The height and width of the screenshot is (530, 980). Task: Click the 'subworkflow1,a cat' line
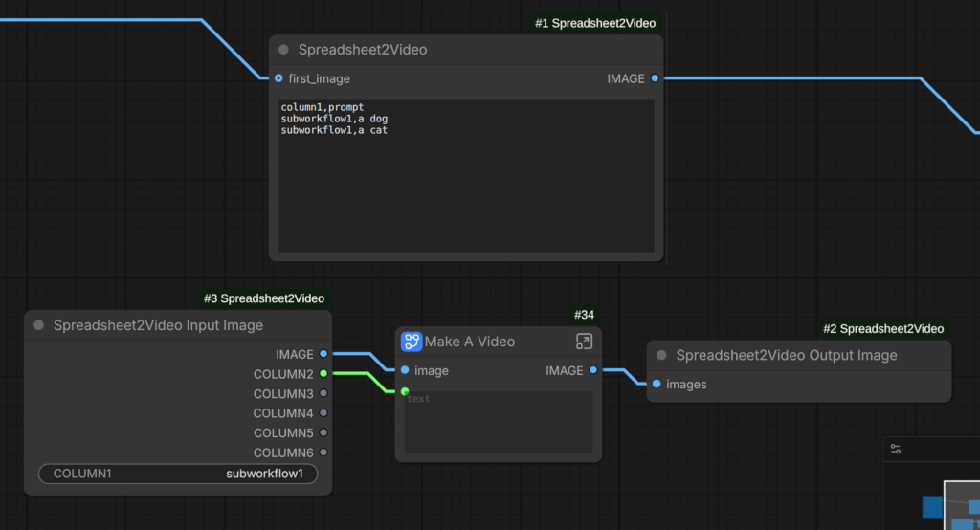click(x=334, y=130)
